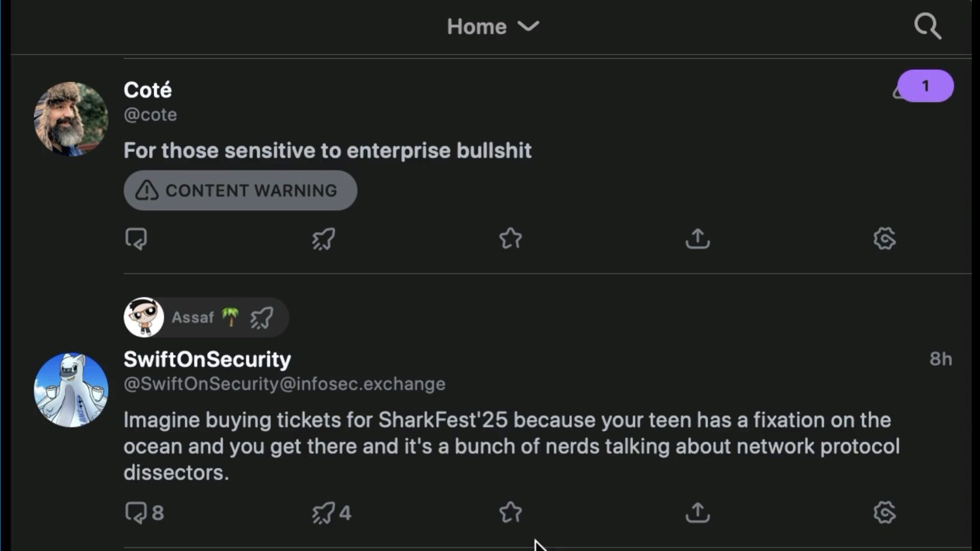This screenshot has width=980, height=551.
Task: Boost the SwiftOnSecurity post
Action: (324, 513)
